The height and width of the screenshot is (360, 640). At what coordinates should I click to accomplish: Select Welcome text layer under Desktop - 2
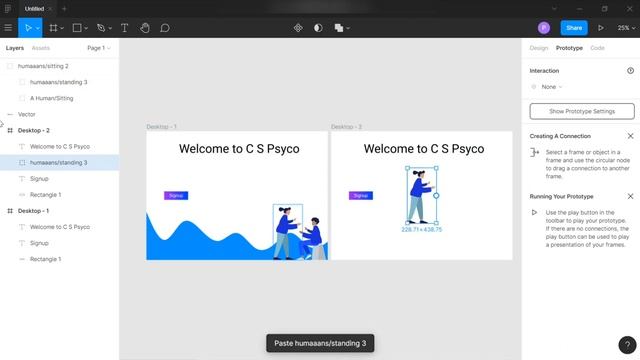(60, 146)
